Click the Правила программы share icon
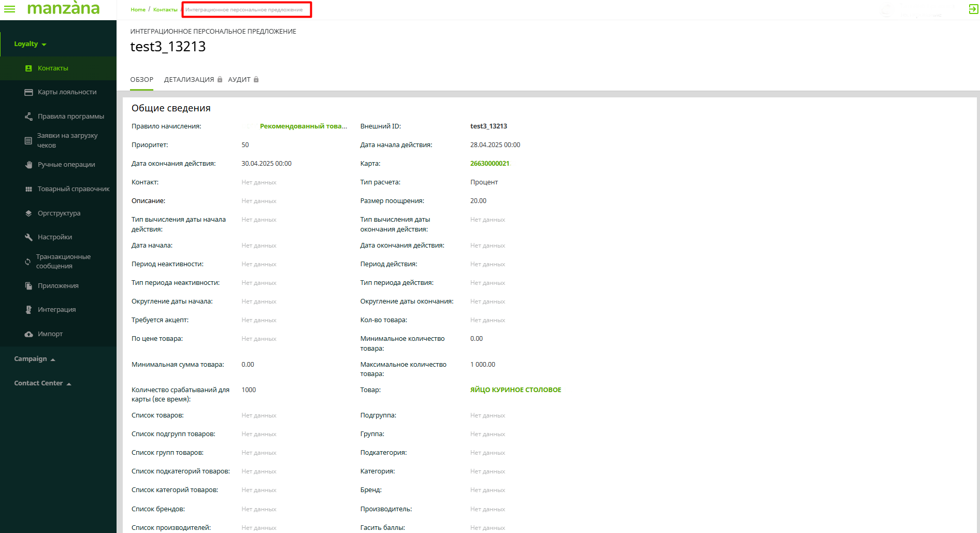980x533 pixels. coord(28,117)
